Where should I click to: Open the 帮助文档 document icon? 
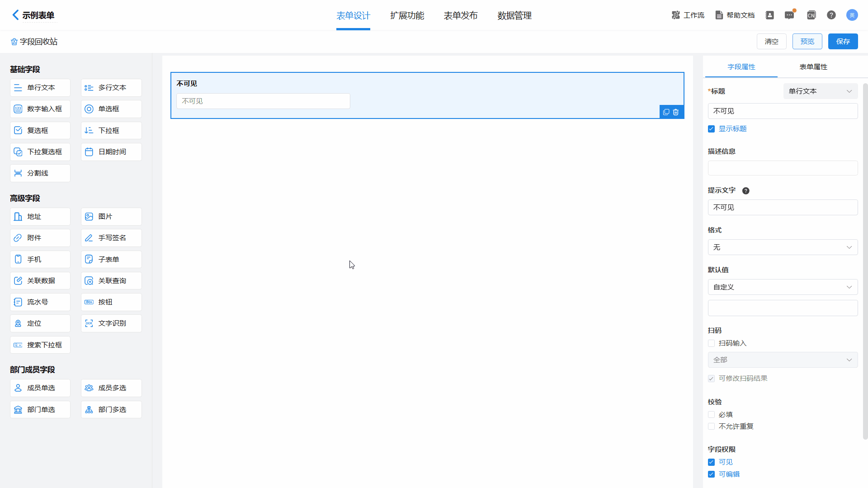pyautogui.click(x=719, y=15)
